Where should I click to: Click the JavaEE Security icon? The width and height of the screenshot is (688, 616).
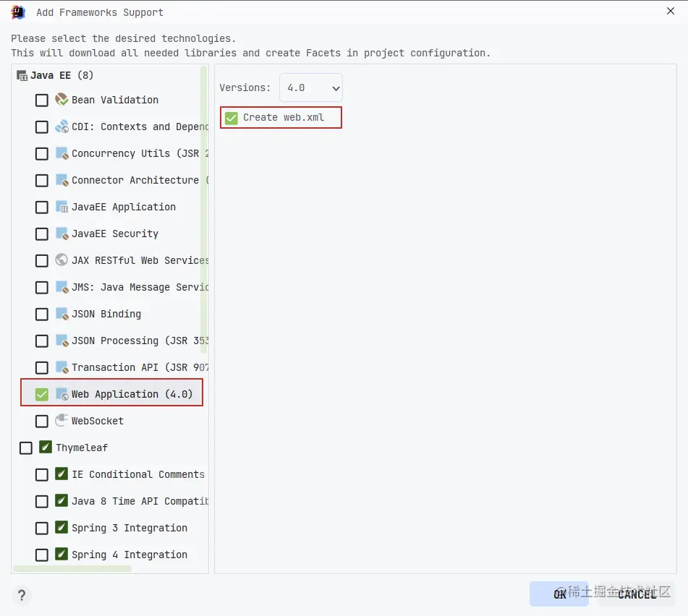point(61,234)
